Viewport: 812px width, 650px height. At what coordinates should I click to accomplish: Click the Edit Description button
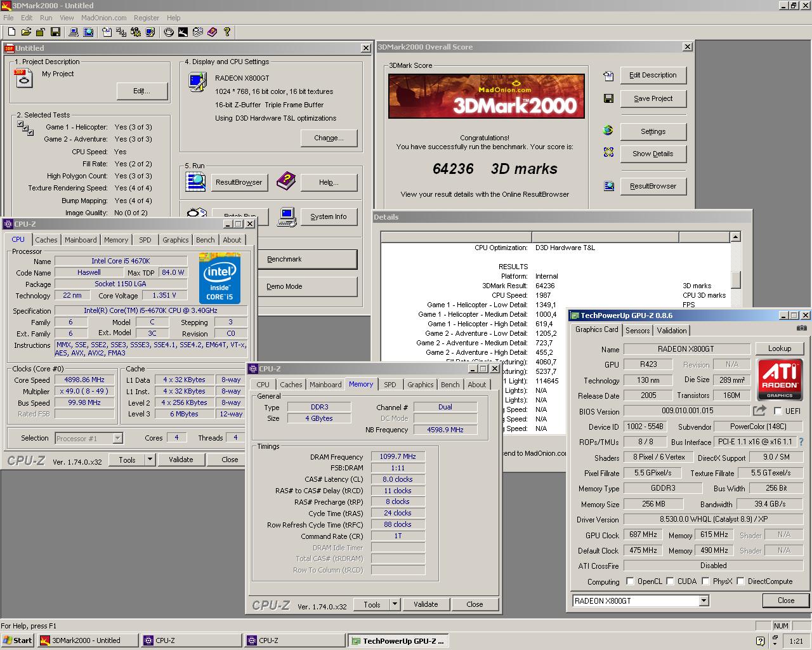(x=653, y=75)
